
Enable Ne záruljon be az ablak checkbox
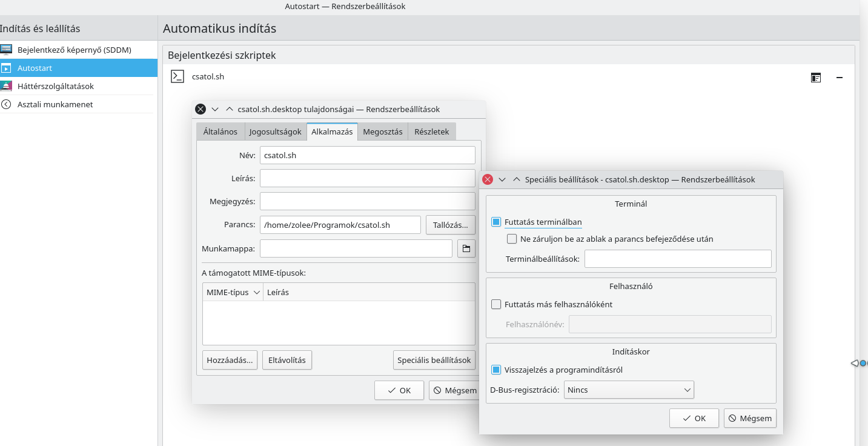(512, 239)
